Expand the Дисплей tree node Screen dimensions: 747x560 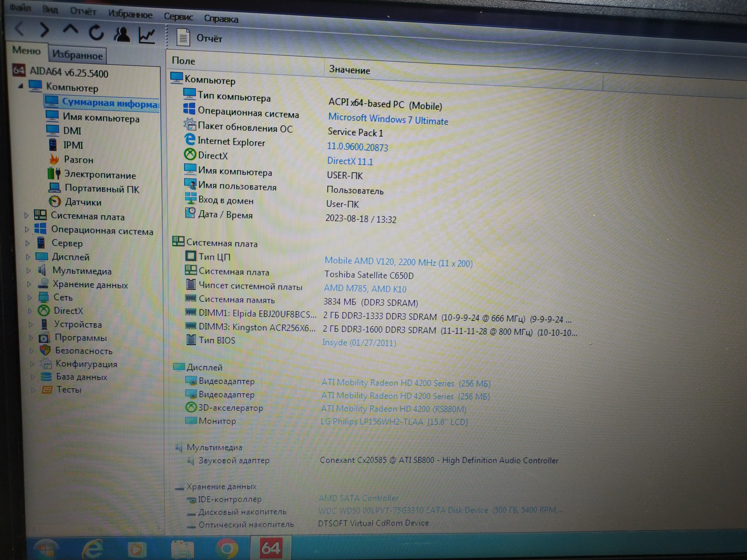coord(28,257)
